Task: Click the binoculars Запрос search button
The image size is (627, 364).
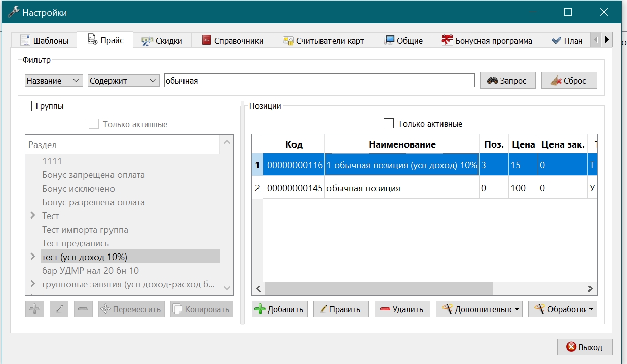Action: pyautogui.click(x=507, y=81)
